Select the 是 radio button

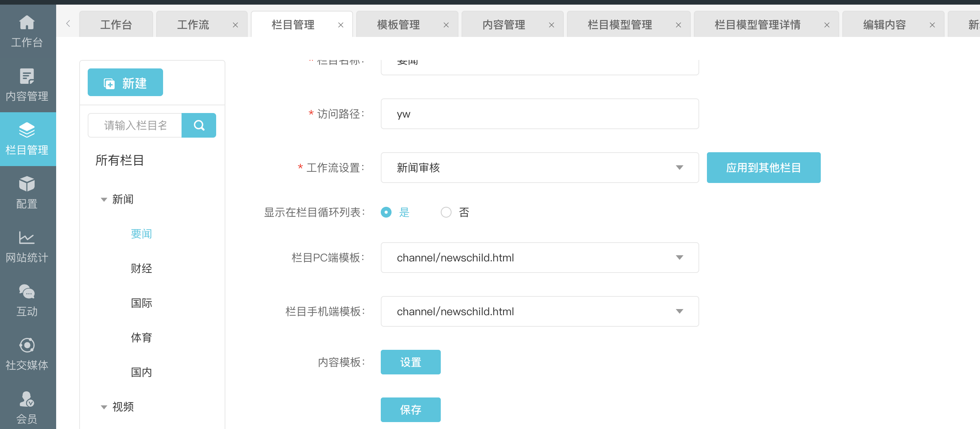coord(386,212)
